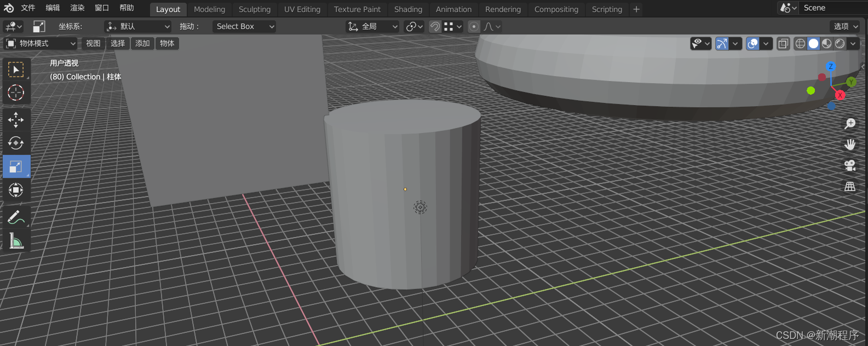
Task: Open the pivot point dropdown
Action: point(414,26)
